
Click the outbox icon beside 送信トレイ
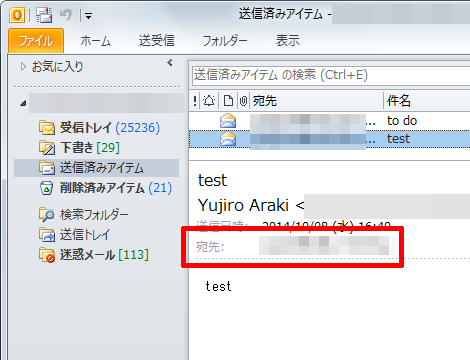47,235
